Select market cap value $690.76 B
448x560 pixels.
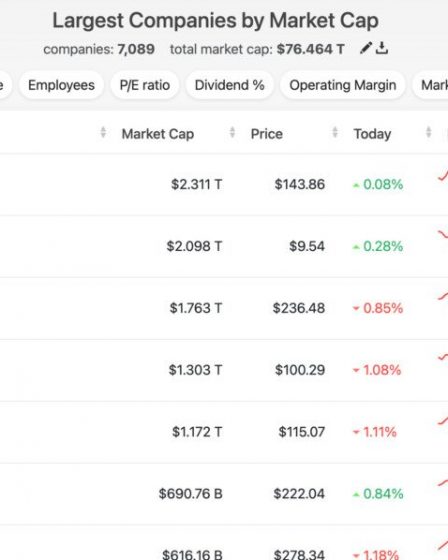(190, 494)
